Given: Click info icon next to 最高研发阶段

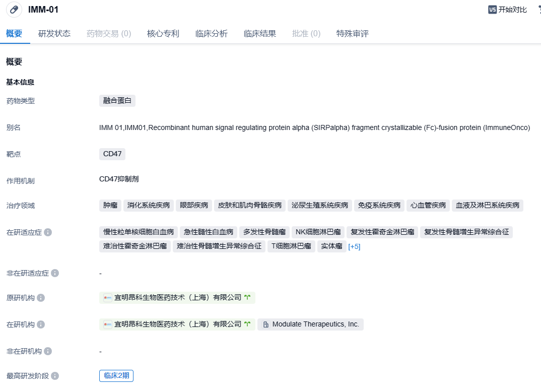Looking at the screenshot, I should 55,376.
